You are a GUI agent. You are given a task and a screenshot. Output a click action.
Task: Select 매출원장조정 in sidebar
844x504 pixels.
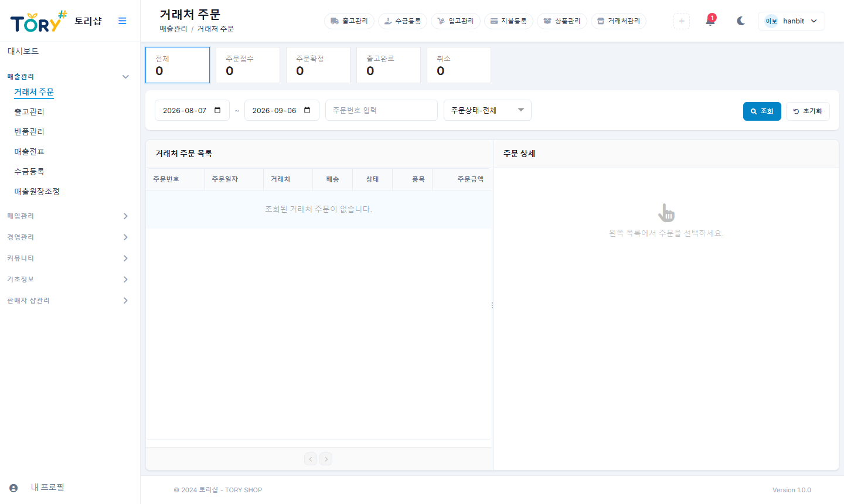click(x=37, y=192)
